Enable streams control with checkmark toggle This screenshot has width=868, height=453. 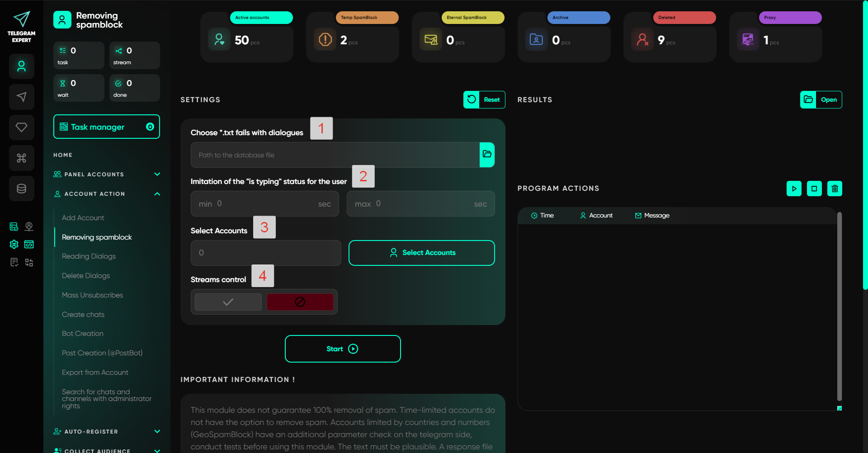pyautogui.click(x=228, y=302)
